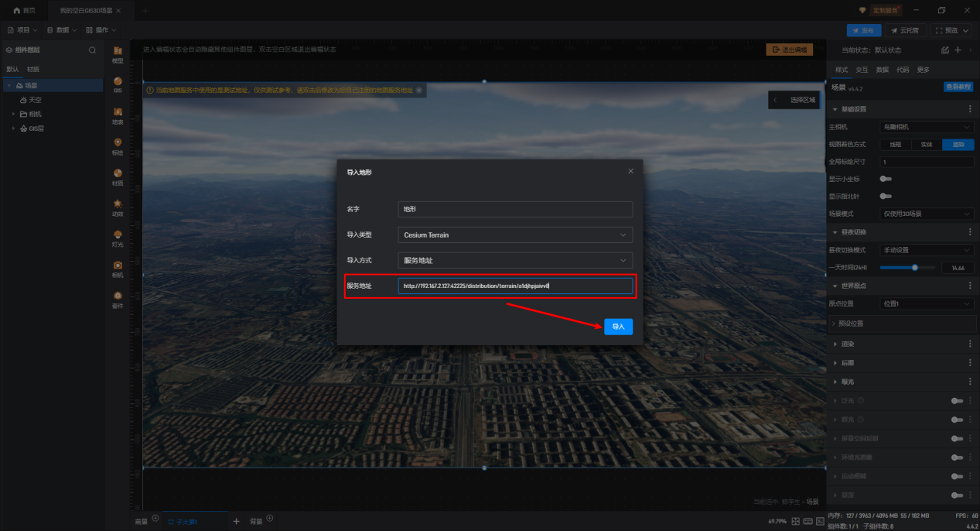Select the GIS component icon
This screenshot has width=980, height=531.
(x=118, y=84)
